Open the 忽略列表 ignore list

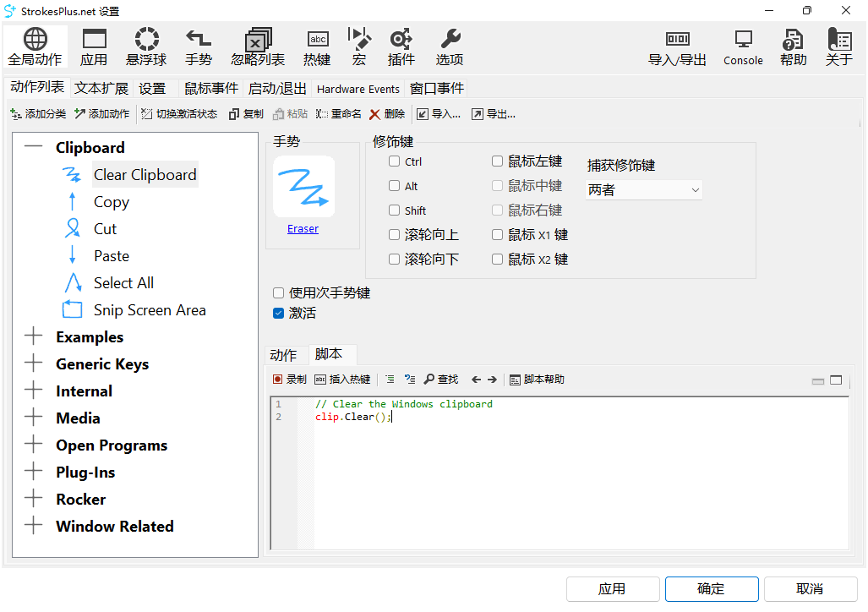258,46
